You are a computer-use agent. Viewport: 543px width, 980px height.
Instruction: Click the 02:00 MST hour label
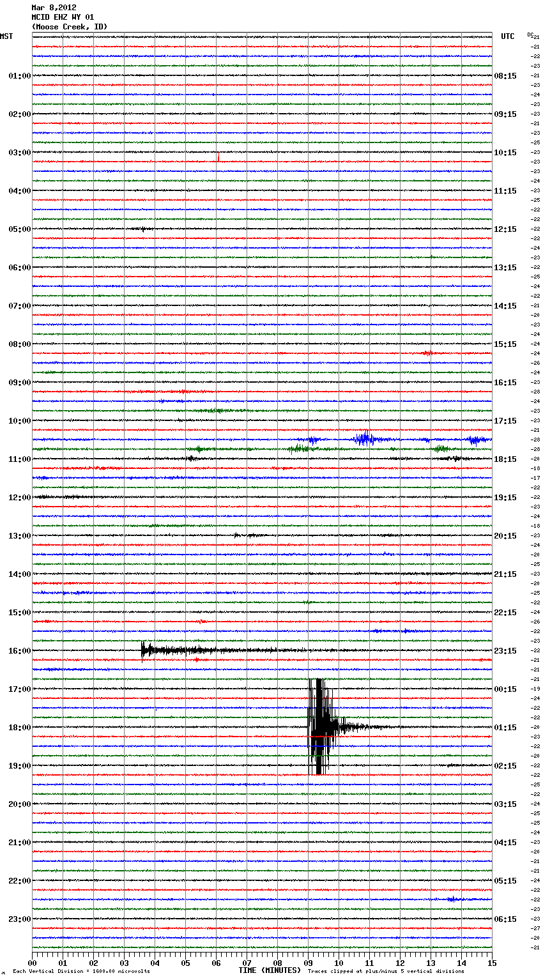(20, 114)
